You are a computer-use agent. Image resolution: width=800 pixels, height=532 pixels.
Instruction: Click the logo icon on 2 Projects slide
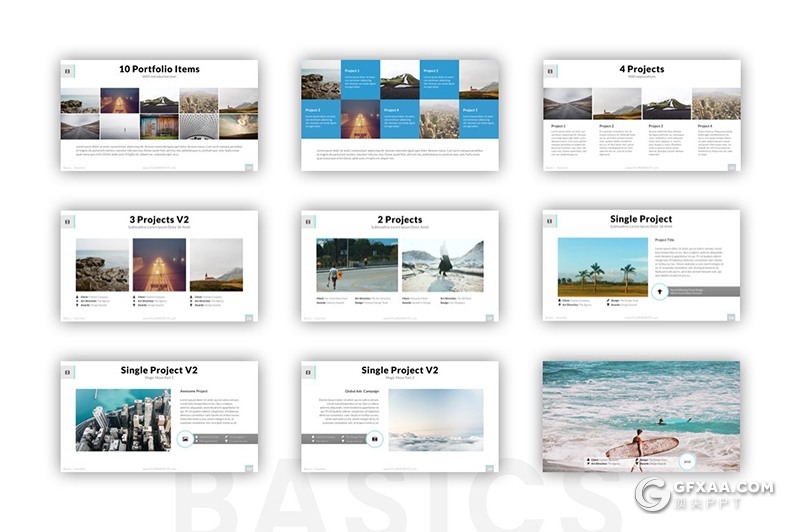click(x=308, y=222)
